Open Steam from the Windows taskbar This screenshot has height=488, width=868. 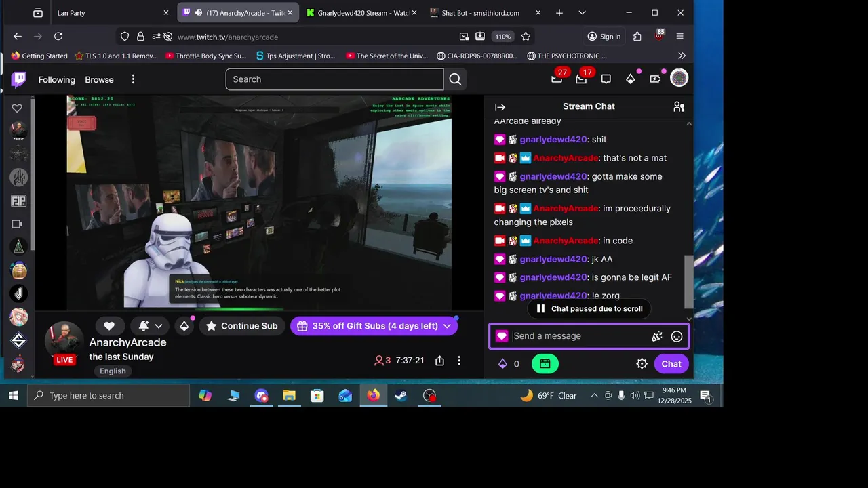click(401, 396)
